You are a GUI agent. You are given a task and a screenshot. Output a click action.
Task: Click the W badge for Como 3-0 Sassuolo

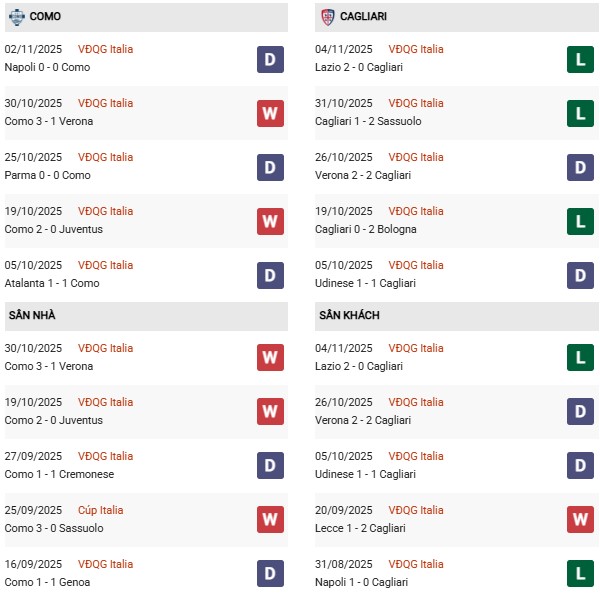pos(270,520)
